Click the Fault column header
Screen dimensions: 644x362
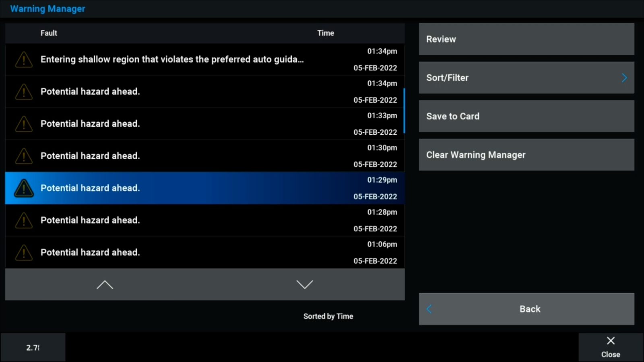tap(49, 33)
